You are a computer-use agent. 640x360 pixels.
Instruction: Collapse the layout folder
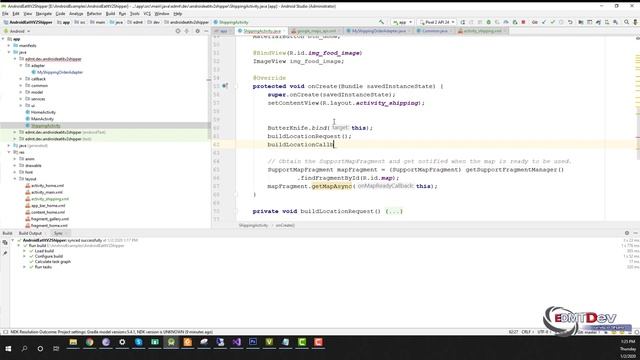(x=16, y=179)
